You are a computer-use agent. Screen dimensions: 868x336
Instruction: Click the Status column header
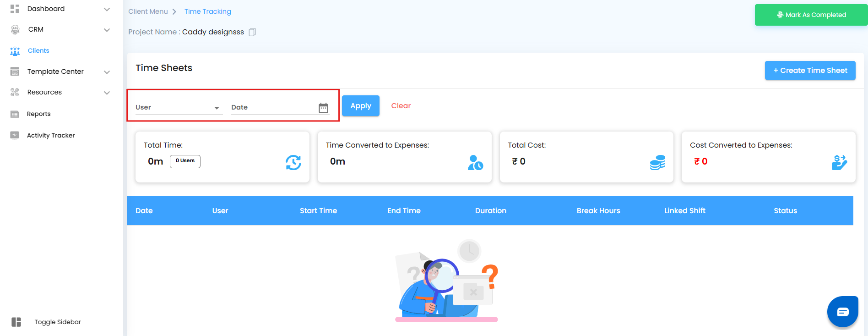(x=786, y=211)
